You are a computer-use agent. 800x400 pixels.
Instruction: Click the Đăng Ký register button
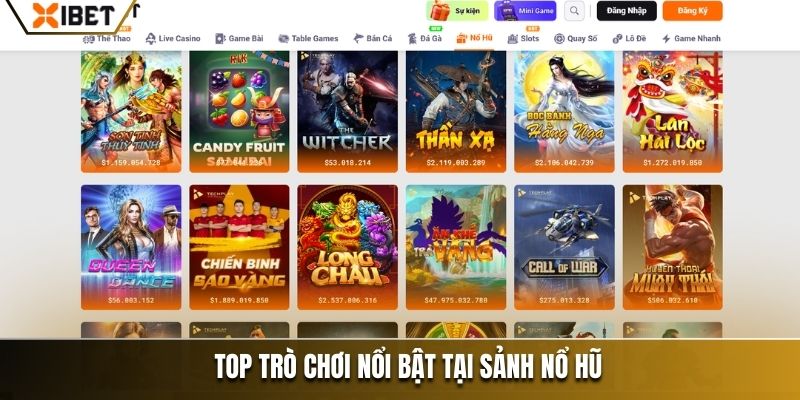[x=692, y=11]
